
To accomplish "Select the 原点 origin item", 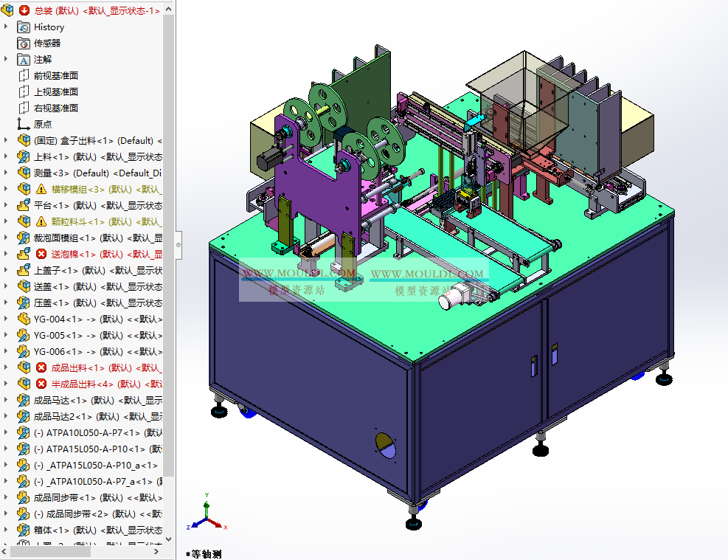I will tap(44, 124).
